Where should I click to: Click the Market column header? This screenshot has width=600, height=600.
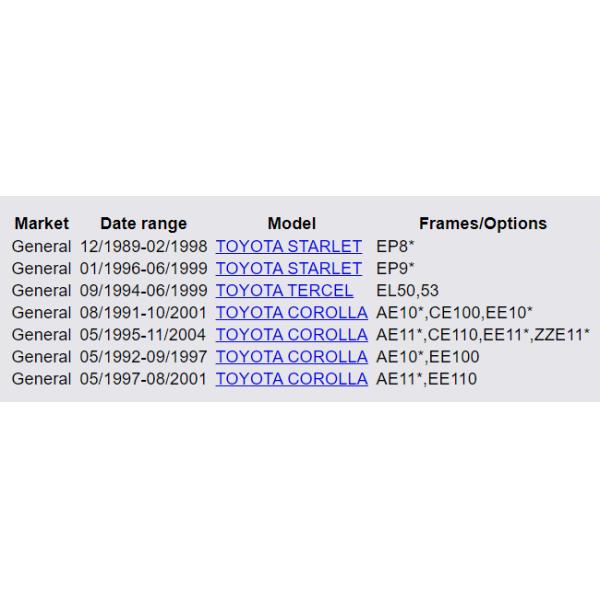pyautogui.click(x=42, y=223)
